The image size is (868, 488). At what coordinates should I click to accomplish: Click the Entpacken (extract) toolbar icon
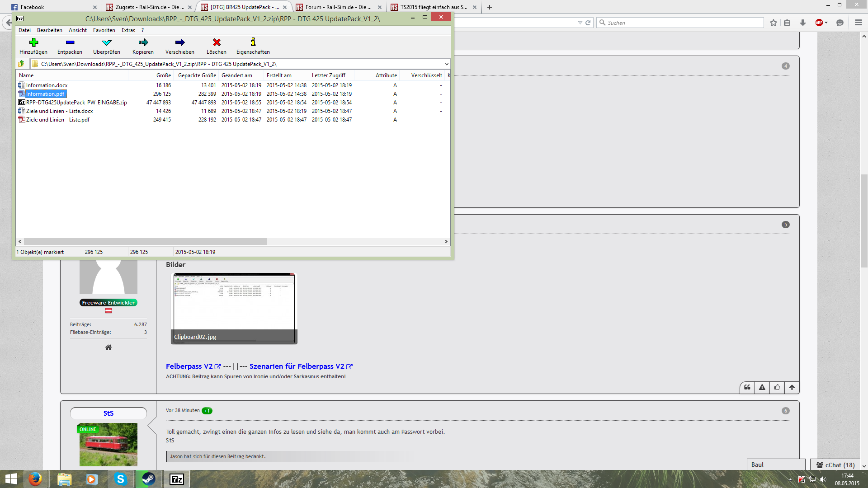tap(70, 42)
